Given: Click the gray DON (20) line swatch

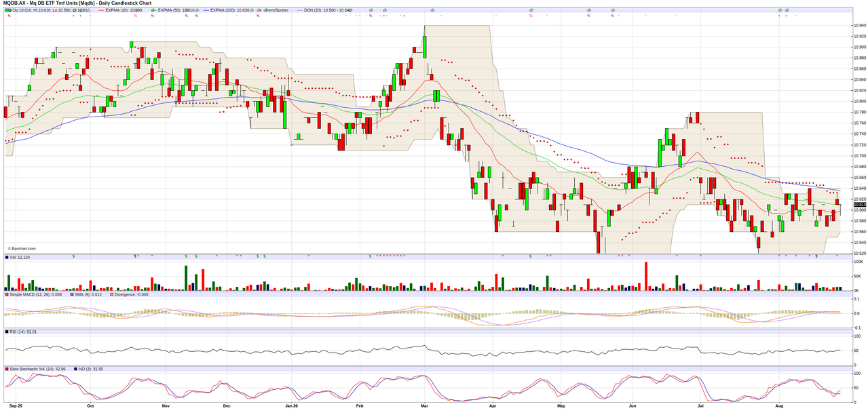Looking at the screenshot, I should coord(300,10).
